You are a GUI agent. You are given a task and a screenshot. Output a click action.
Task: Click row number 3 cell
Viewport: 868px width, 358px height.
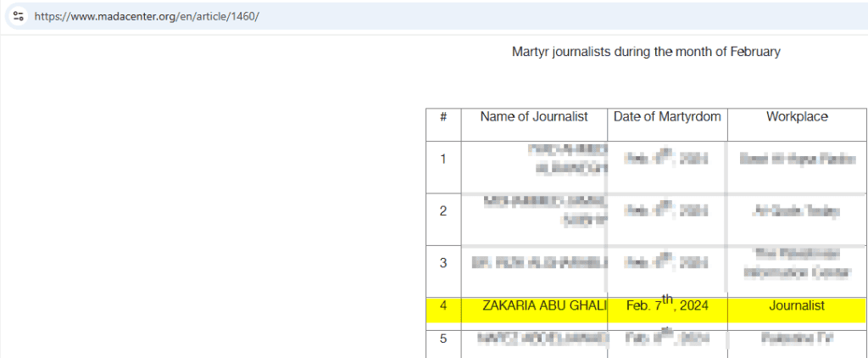coord(443,263)
